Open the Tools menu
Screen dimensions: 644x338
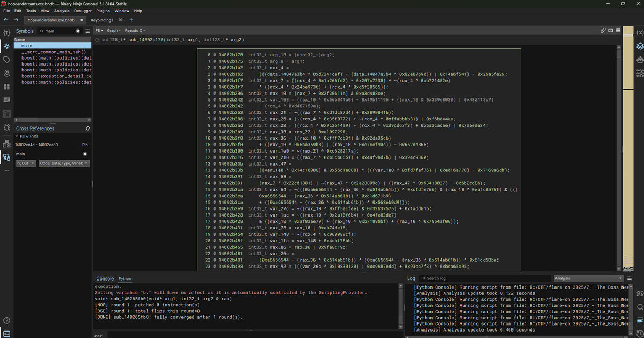[x=31, y=11]
